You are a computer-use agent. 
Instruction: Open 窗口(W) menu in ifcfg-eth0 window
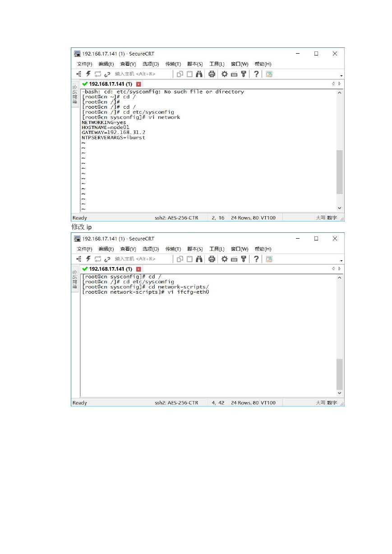point(240,249)
